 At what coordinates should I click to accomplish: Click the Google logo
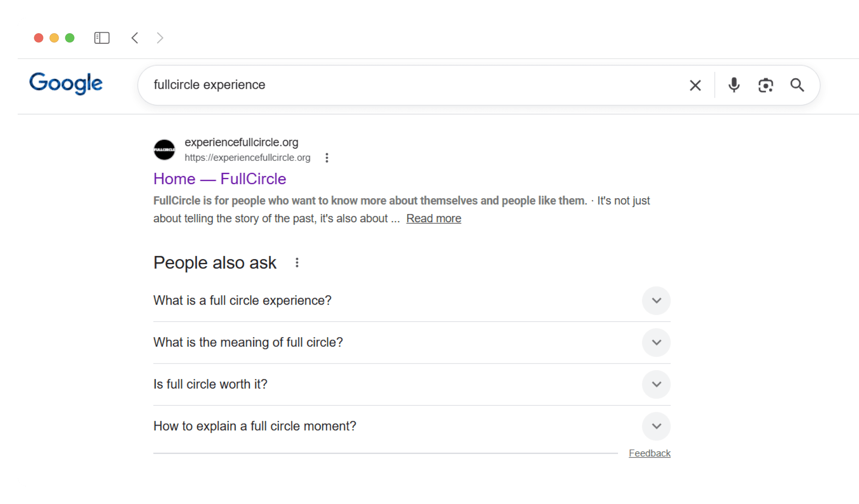tap(66, 84)
